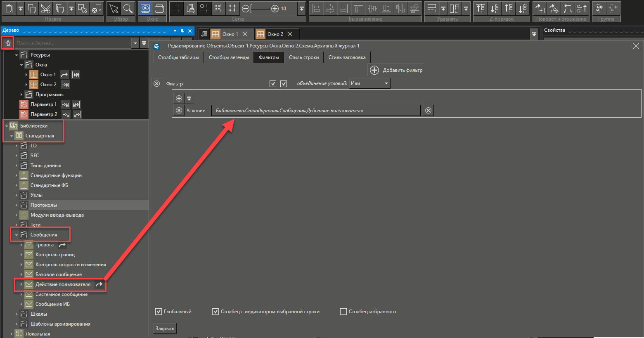Click the paste clipboard icon
The image size is (644, 338).
pyautogui.click(x=9, y=9)
